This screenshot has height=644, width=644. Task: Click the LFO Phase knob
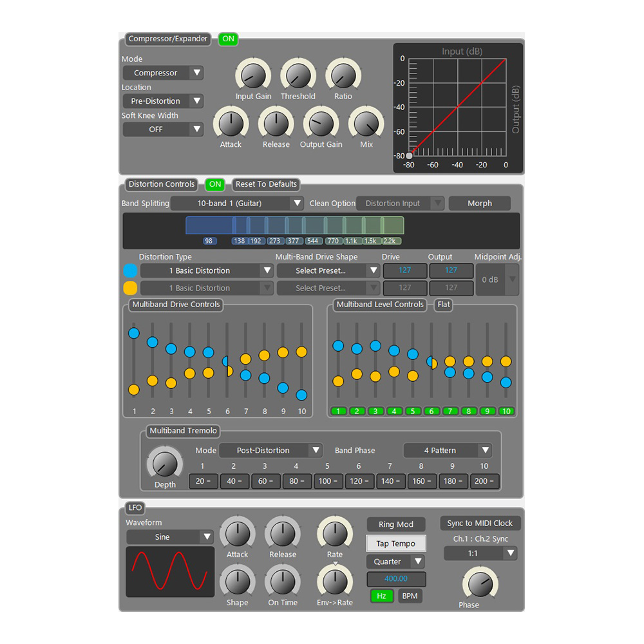(x=480, y=583)
